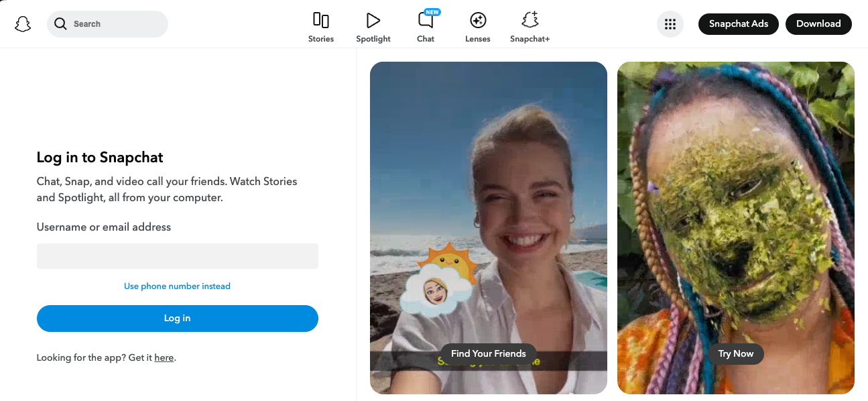Click Try Now on the lens preview
This screenshot has width=868, height=401.
[x=735, y=354]
